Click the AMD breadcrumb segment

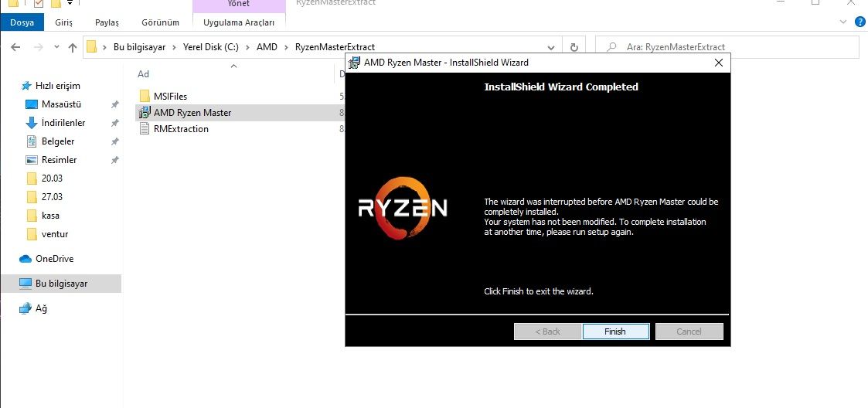tap(267, 47)
